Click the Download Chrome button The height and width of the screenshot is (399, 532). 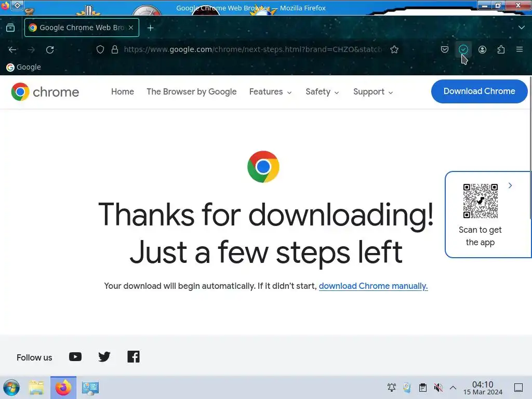pyautogui.click(x=479, y=91)
